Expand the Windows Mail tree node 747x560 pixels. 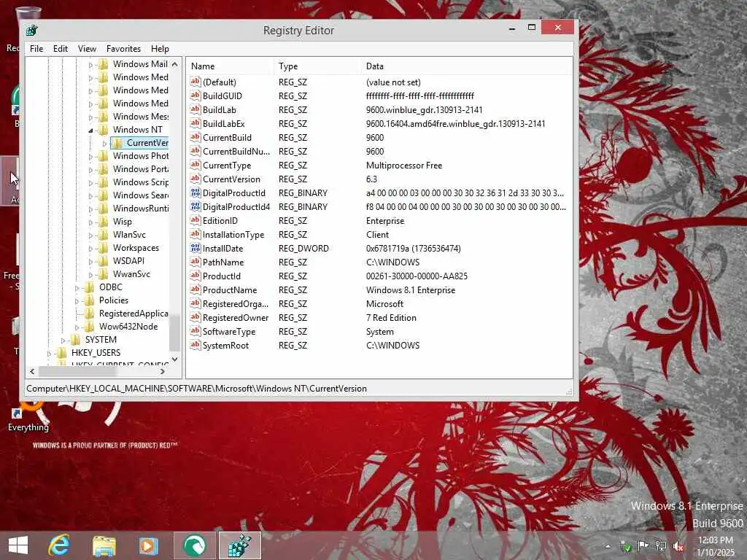pos(90,64)
